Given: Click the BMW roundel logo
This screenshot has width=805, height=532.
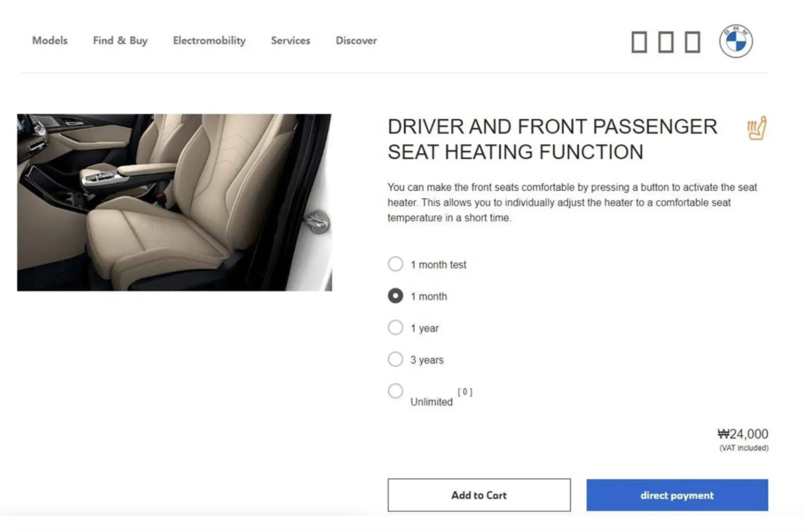Looking at the screenshot, I should (736, 41).
